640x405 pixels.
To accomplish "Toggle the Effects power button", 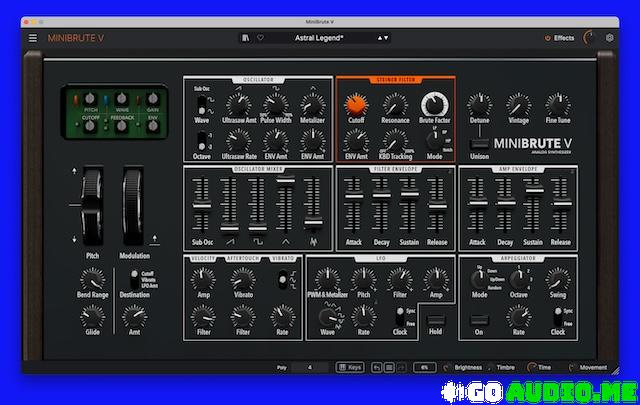I will coord(548,38).
